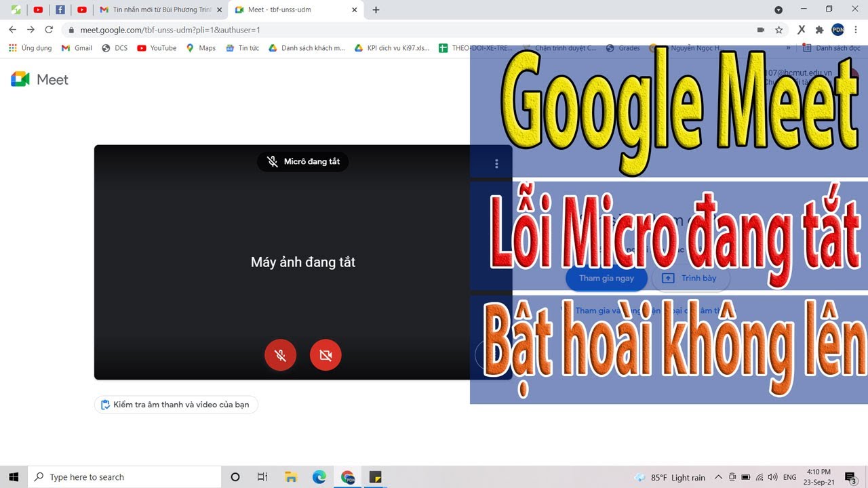
Task: Switch to the YouTube tab next to Gmail
Action: 82,9
